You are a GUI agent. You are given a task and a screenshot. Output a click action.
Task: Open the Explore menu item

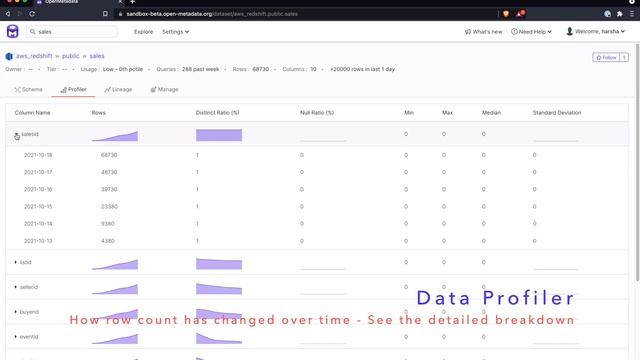143,31
